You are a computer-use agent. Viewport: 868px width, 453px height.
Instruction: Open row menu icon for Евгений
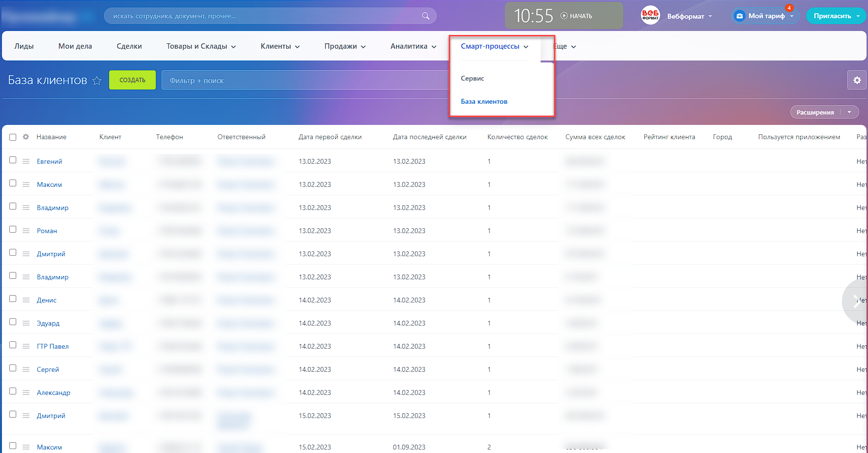tap(26, 161)
